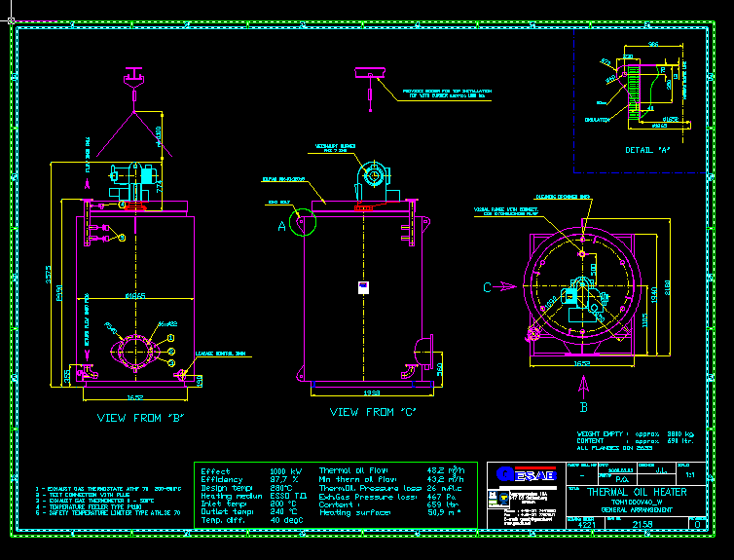This screenshot has height=560, width=734.
Task: Select the 'VIEW FROM "C"' label
Action: [x=373, y=412]
